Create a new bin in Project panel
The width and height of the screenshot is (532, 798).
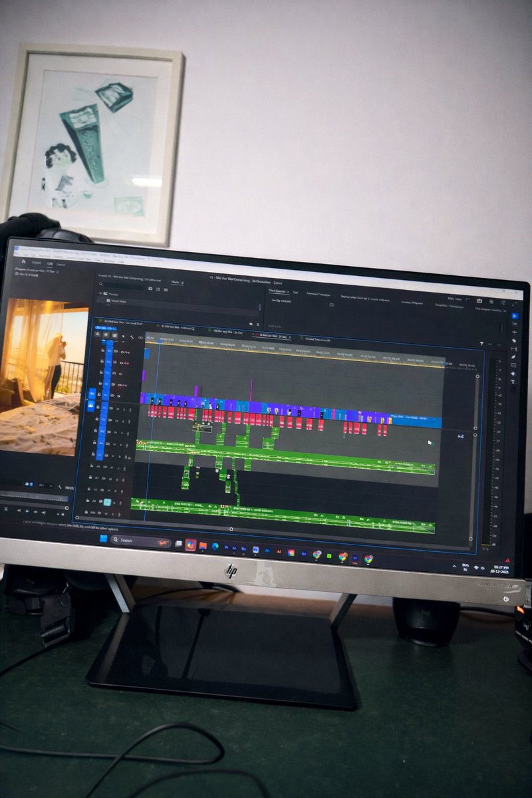click(250, 324)
